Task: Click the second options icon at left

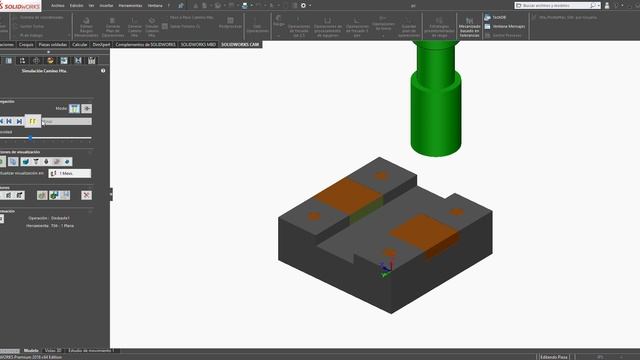Action: [x=9, y=196]
